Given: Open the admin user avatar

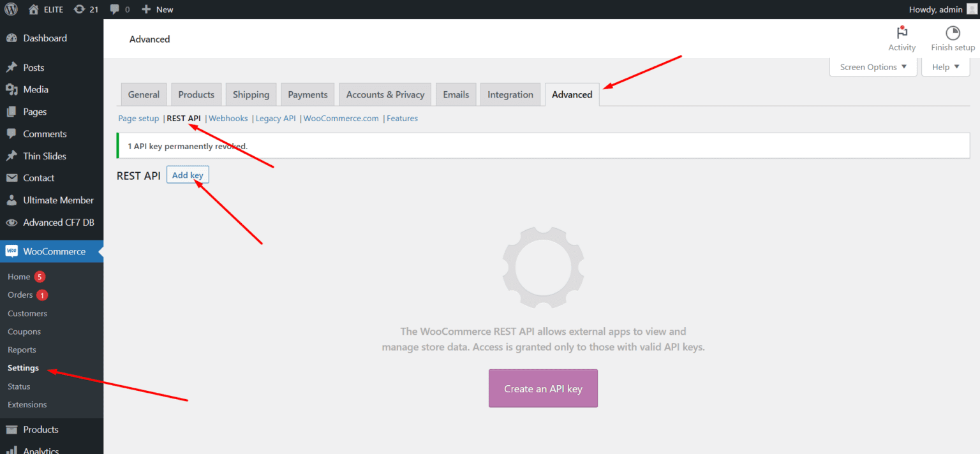Looking at the screenshot, I should 972,9.
